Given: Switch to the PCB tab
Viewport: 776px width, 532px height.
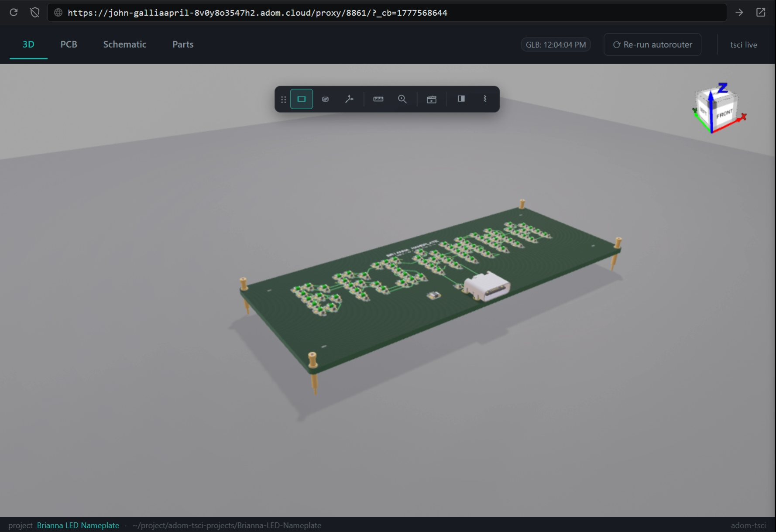Looking at the screenshot, I should coord(69,45).
